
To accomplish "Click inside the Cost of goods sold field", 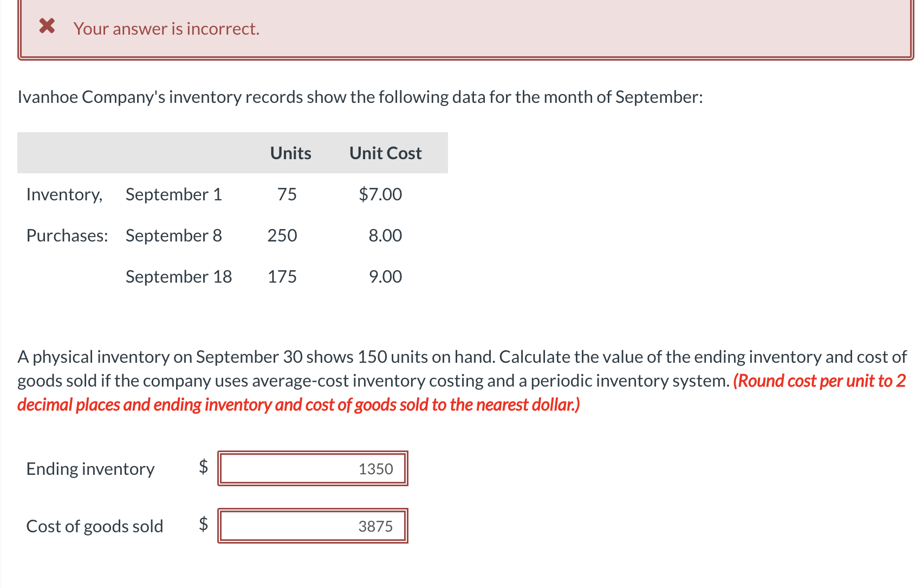I will click(x=312, y=525).
